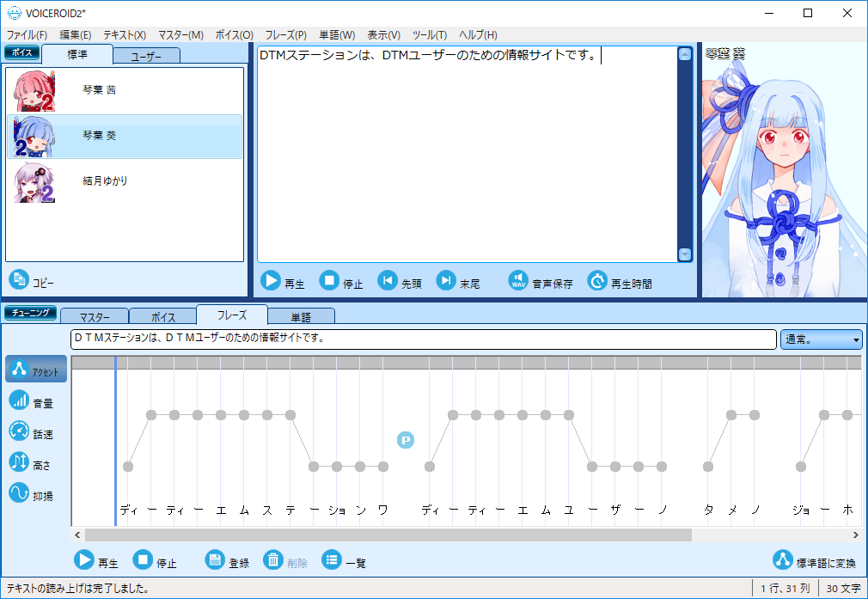The width and height of the screenshot is (868, 599).
Task: Click the up arrow of the text editor scrollbar
Action: click(685, 54)
